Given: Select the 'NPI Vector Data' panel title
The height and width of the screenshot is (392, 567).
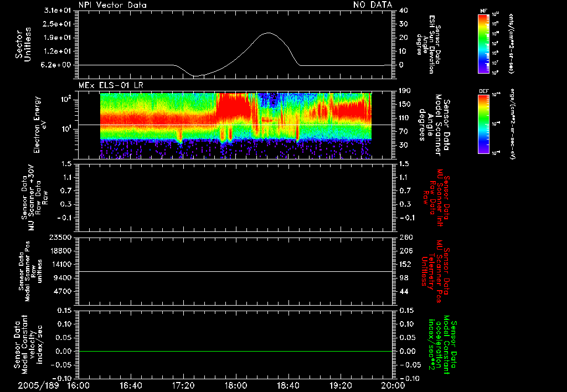Looking at the screenshot, I should pos(112,5).
